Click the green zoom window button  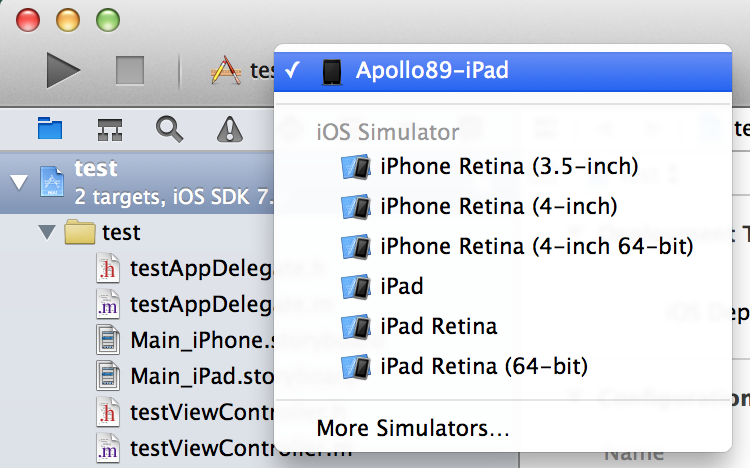[x=108, y=20]
